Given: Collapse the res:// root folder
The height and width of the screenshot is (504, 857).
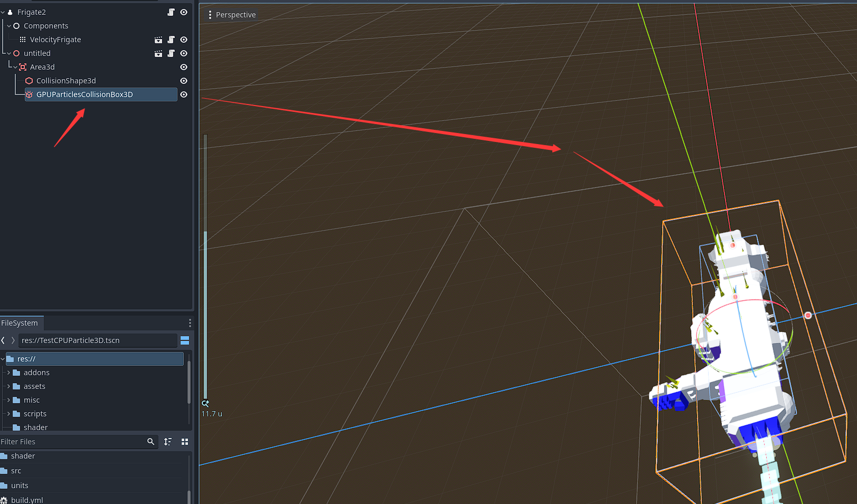Looking at the screenshot, I should click(3, 359).
